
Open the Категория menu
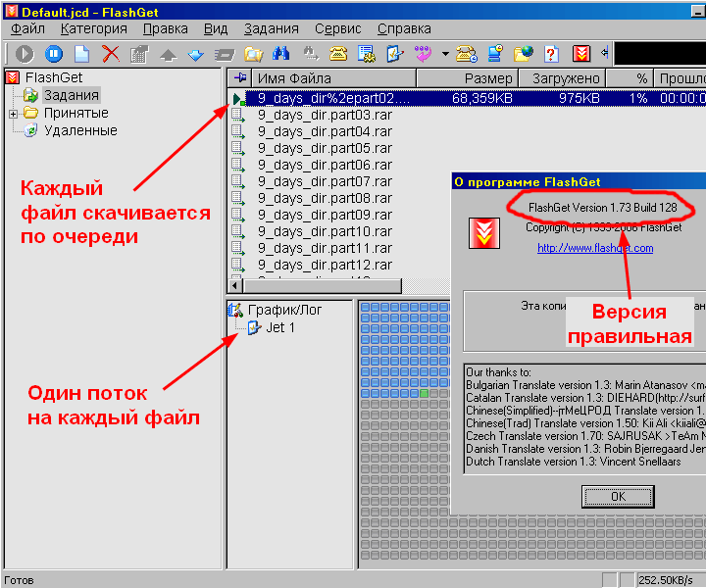click(94, 28)
